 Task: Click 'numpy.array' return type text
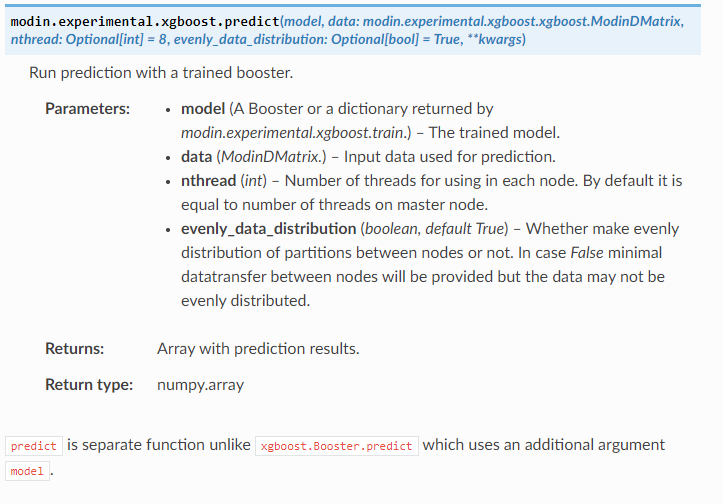tap(200, 385)
